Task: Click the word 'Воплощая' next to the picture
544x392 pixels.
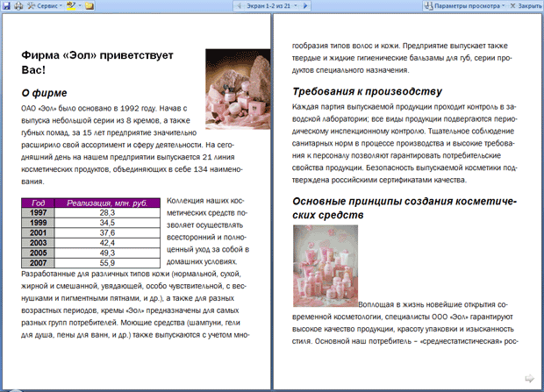Action: [x=375, y=304]
